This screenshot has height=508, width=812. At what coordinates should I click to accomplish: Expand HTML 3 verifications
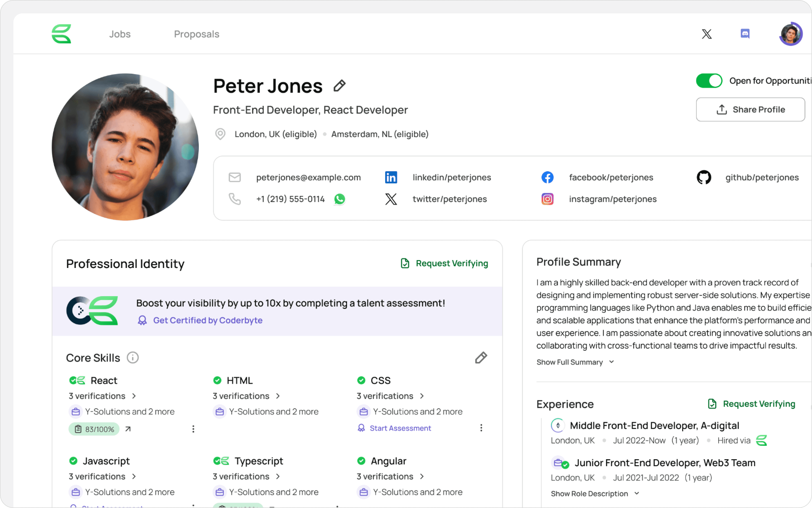[x=246, y=396]
